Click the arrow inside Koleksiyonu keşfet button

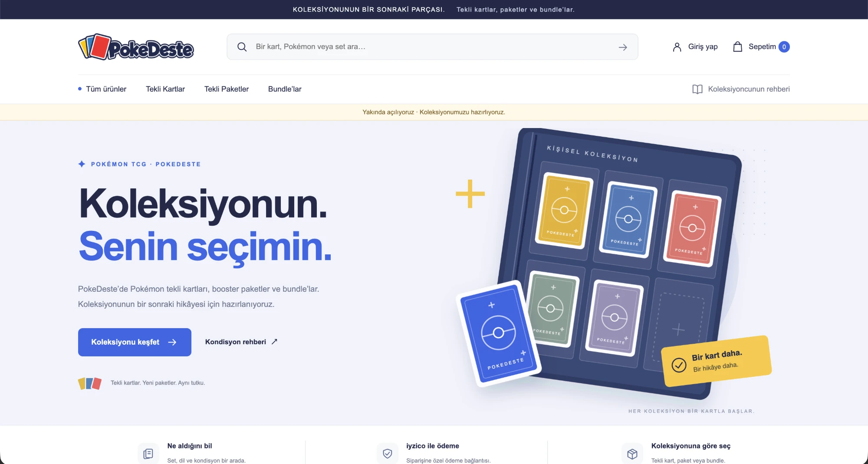pos(172,342)
